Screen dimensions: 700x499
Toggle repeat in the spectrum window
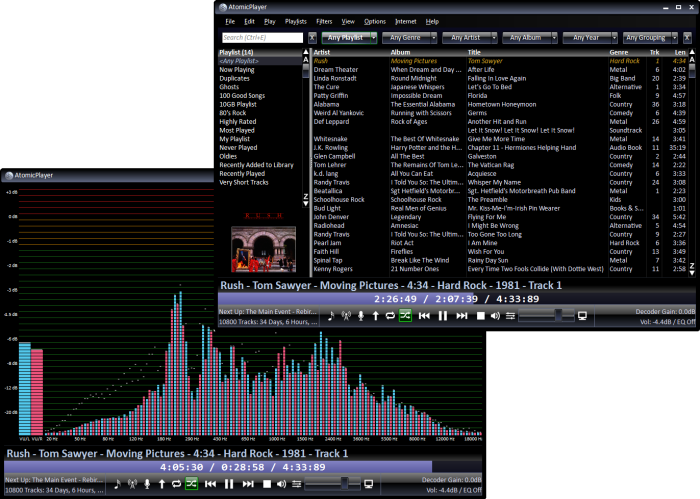pos(176,484)
